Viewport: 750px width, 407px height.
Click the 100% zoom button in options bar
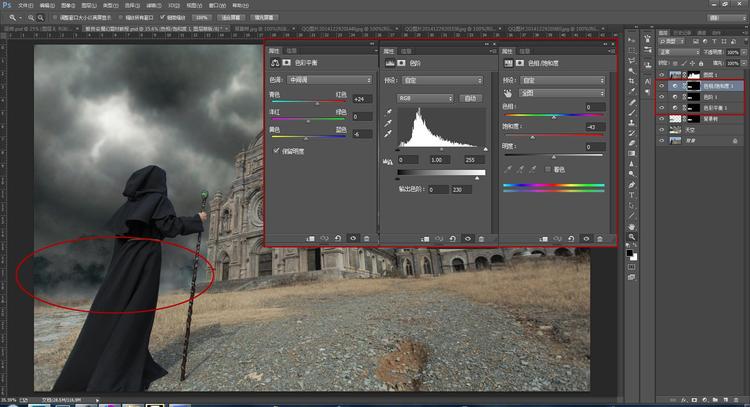[x=202, y=18]
